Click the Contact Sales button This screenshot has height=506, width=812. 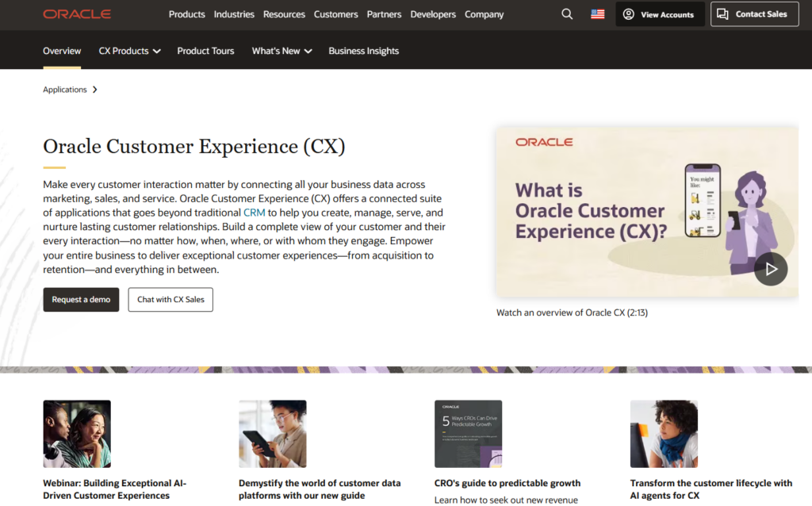click(754, 14)
